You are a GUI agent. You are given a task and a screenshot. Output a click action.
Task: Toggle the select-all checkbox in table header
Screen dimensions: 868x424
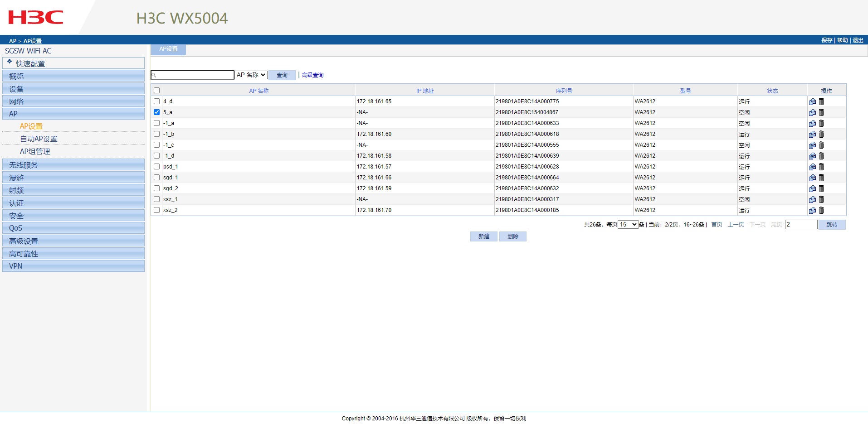[156, 91]
